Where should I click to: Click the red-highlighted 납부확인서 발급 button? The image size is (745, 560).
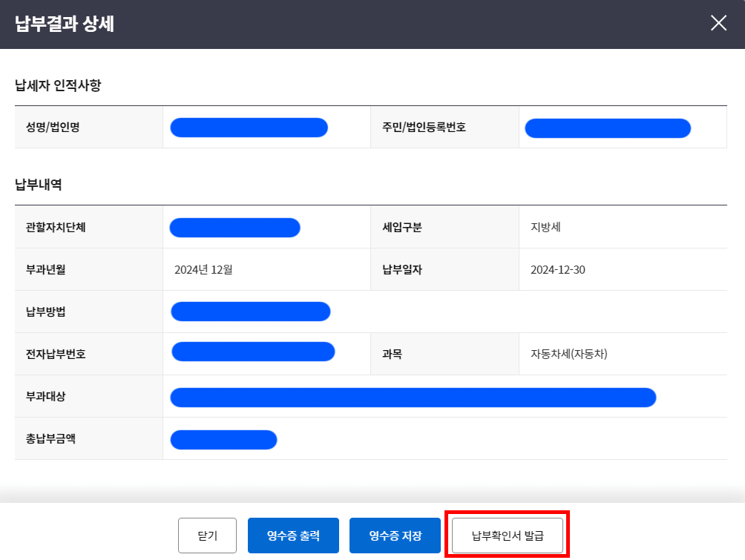tap(507, 535)
